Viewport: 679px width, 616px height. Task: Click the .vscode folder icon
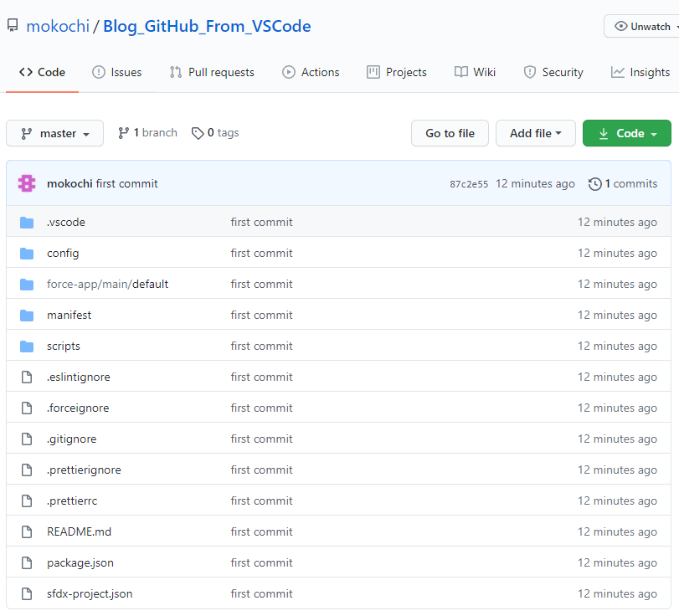click(x=27, y=223)
